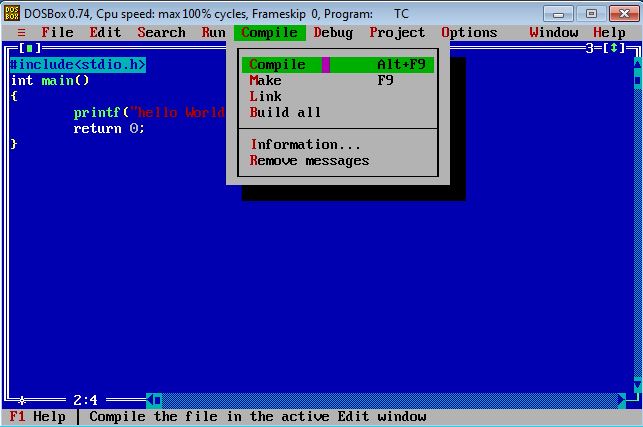Click vertical scrollbar down arrow
Image resolution: width=643 pixels, height=427 pixels.
click(638, 385)
